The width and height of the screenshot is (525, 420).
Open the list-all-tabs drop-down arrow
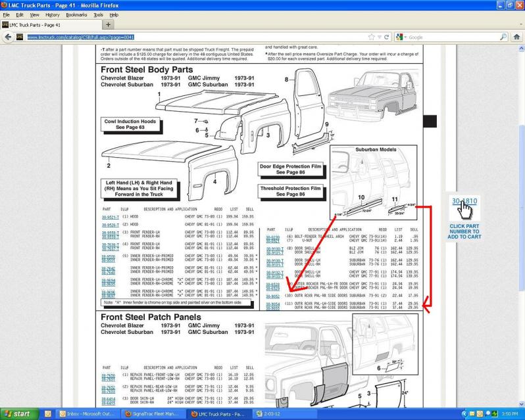click(x=521, y=25)
